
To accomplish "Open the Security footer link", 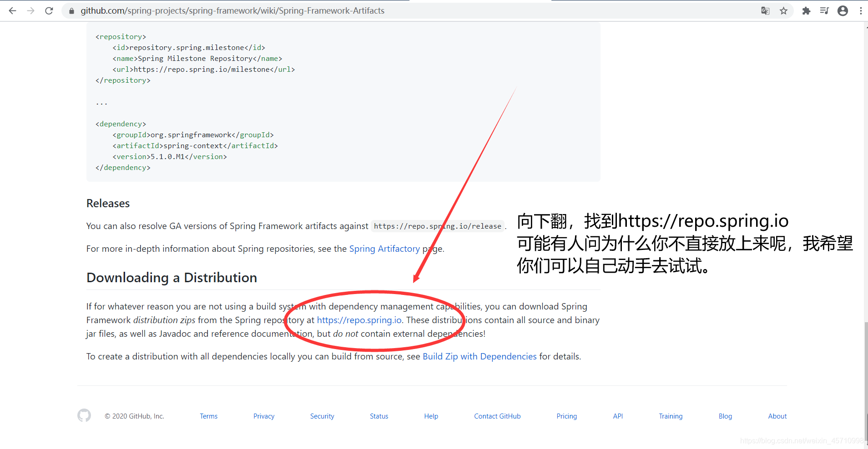I will pyautogui.click(x=322, y=416).
